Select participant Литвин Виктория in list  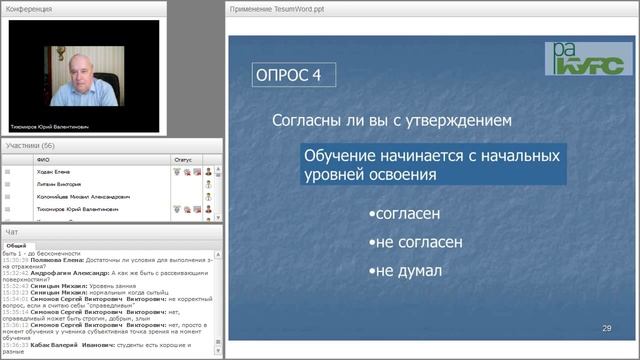pos(59,184)
